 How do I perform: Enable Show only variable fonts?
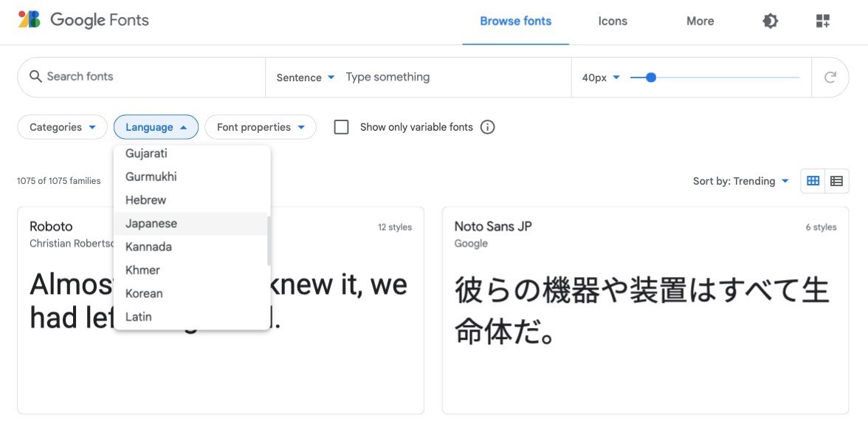(341, 126)
